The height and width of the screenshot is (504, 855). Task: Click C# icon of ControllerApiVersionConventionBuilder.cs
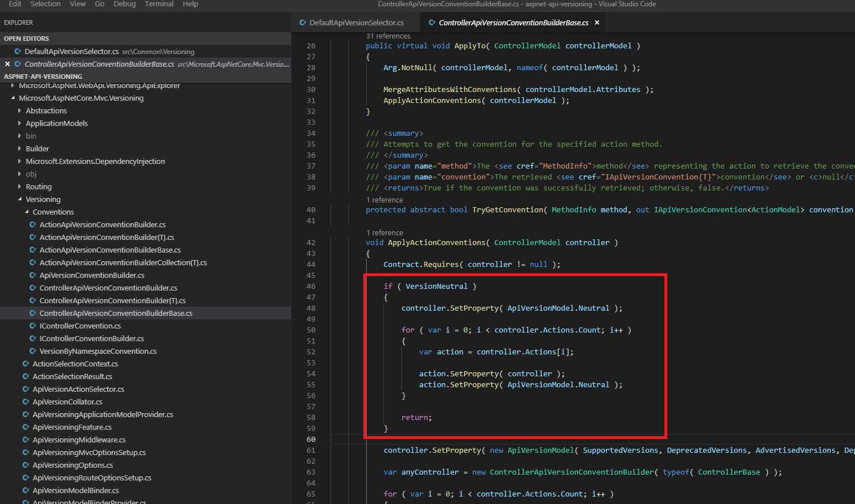coord(33,288)
